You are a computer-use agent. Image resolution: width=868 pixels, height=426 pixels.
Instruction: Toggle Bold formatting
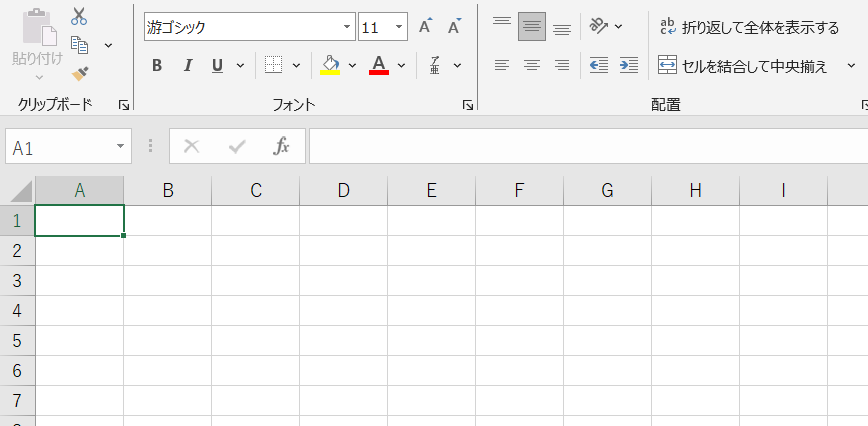tap(157, 66)
